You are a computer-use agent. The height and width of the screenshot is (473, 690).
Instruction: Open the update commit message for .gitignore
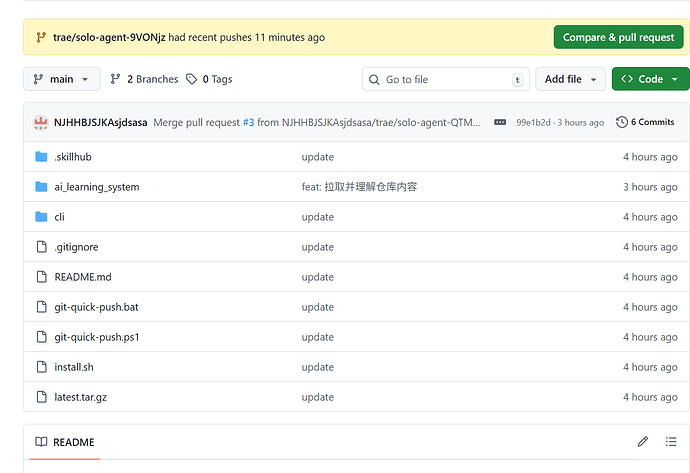[318, 247]
